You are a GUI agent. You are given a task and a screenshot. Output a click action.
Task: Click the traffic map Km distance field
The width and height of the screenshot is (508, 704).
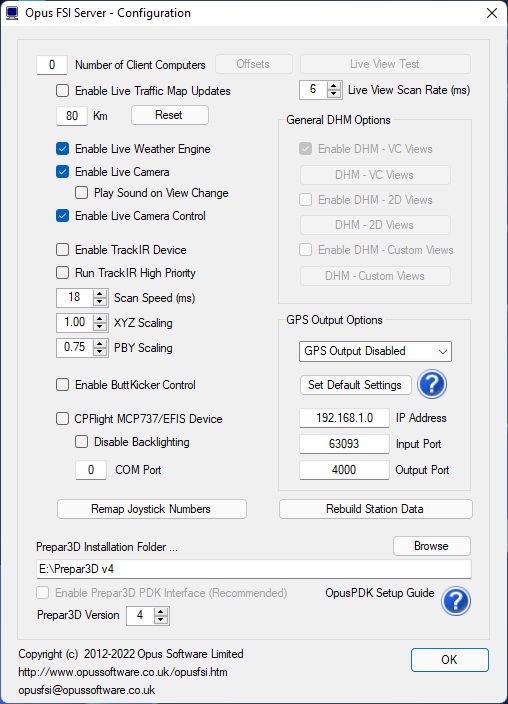pyautogui.click(x=72, y=116)
